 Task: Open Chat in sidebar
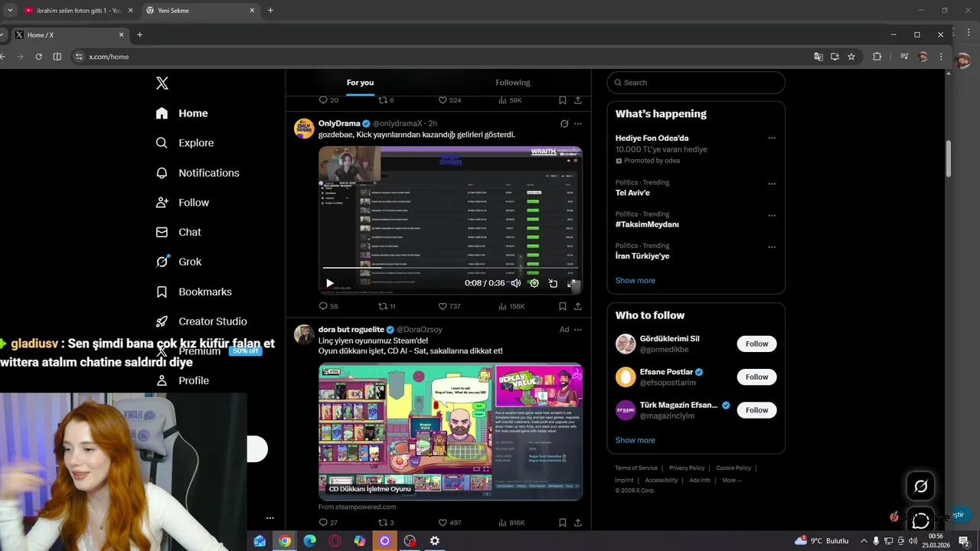pyautogui.click(x=178, y=232)
